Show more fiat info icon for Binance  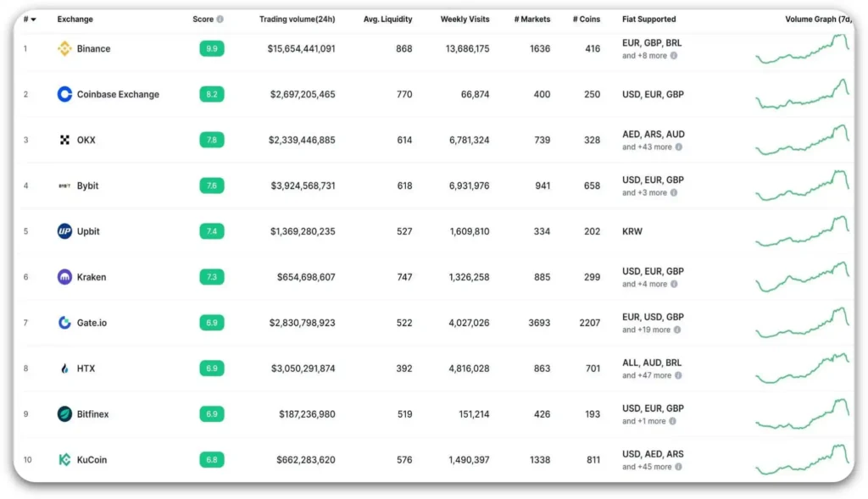[x=674, y=55]
